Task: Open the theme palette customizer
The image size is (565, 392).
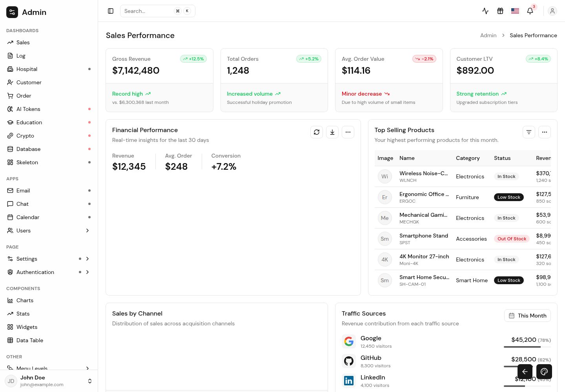Action: pyautogui.click(x=544, y=372)
